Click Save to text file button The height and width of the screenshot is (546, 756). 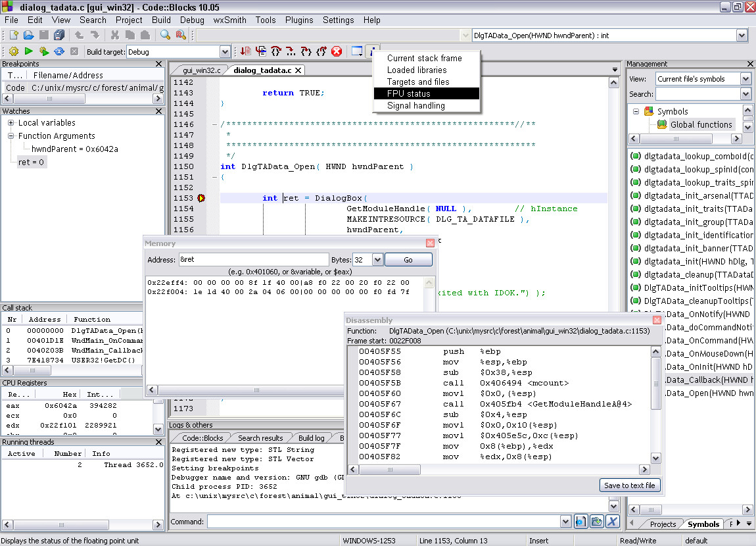click(630, 485)
